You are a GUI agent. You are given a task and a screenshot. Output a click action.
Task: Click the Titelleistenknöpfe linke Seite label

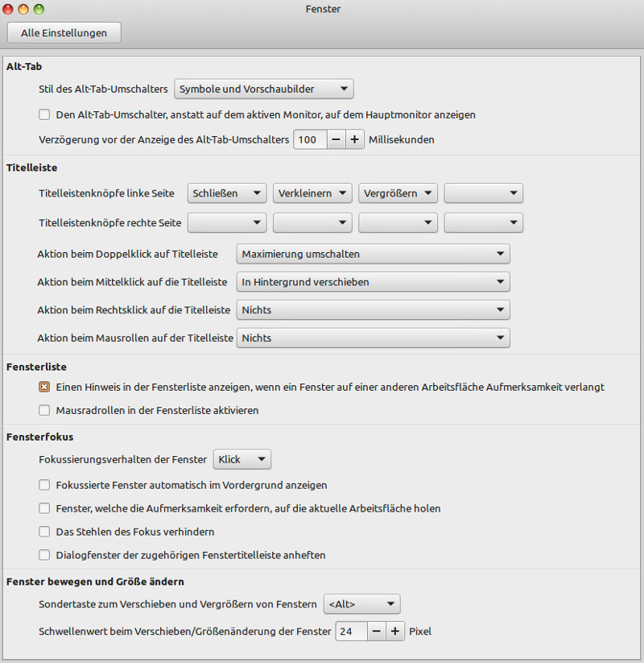(106, 193)
